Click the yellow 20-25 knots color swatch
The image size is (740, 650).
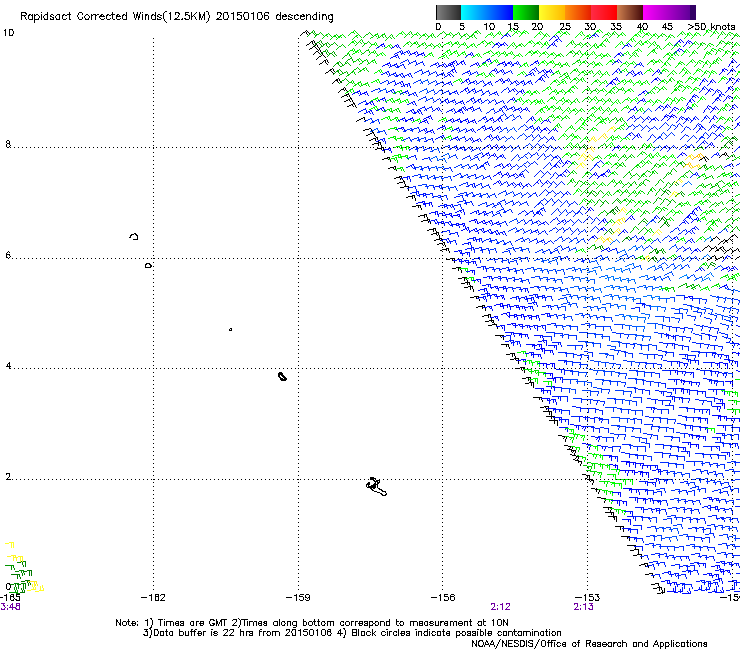(x=552, y=12)
